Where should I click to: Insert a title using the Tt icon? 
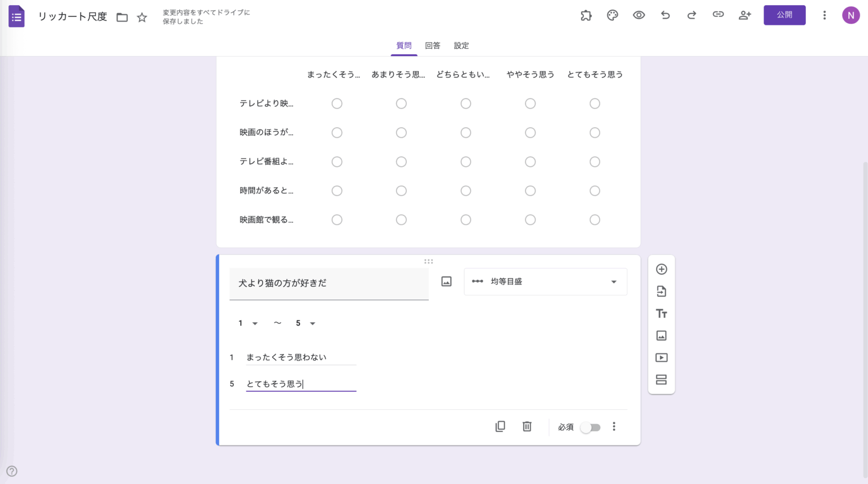661,313
